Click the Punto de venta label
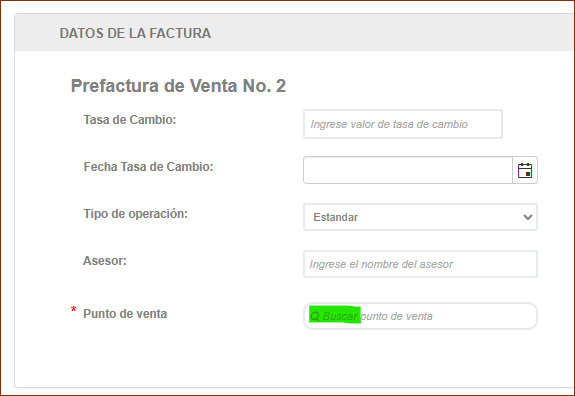This screenshot has width=575, height=396. pyautogui.click(x=125, y=314)
